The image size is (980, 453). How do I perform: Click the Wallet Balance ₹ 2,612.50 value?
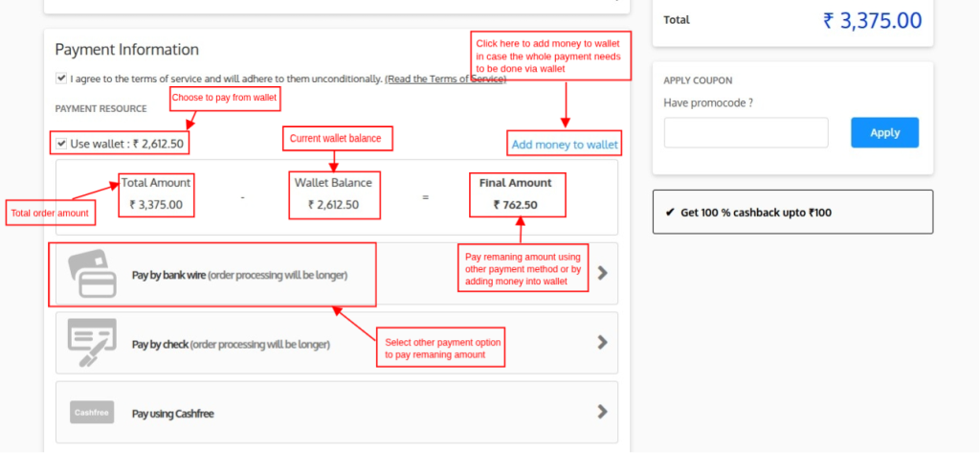click(333, 205)
